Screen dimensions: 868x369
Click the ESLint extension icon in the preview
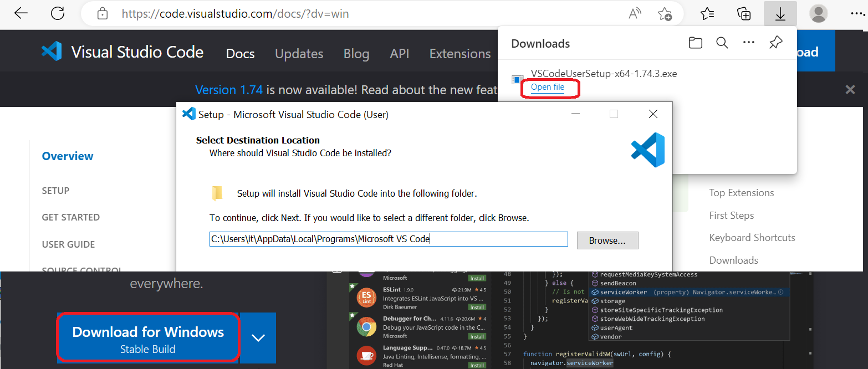[x=366, y=297]
